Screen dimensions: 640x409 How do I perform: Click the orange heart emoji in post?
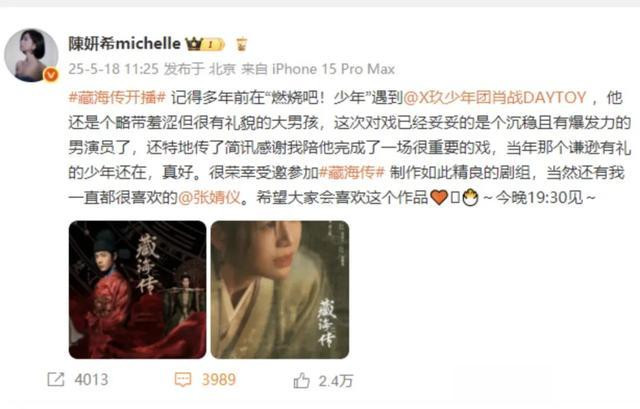[439, 198]
